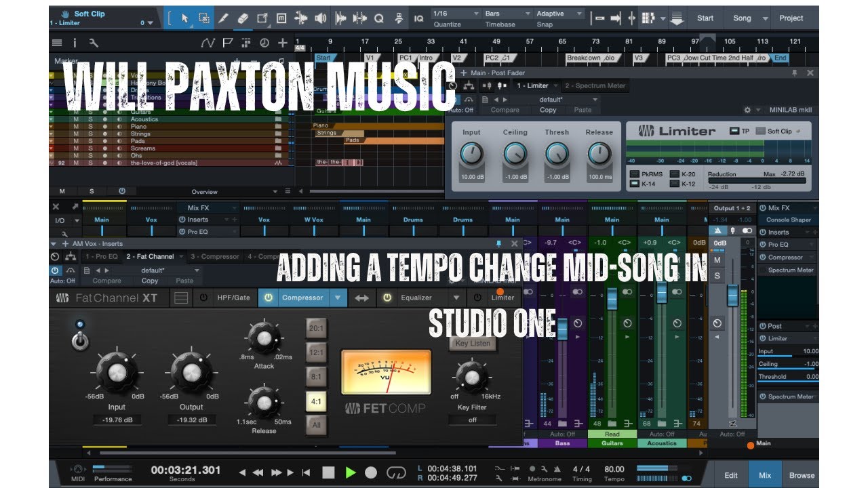Open the tempo track clock icon
The image size is (868, 488).
pos(264,43)
